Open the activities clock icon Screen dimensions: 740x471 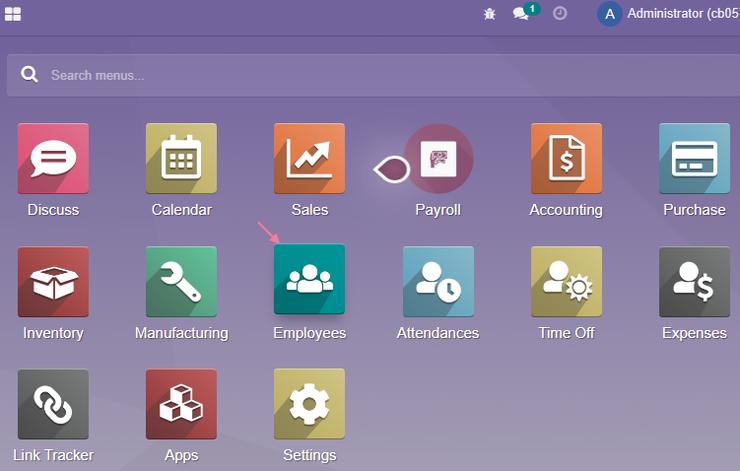560,13
